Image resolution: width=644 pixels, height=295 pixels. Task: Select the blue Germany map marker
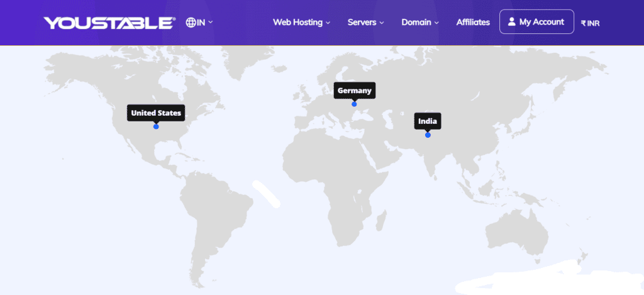[354, 104]
